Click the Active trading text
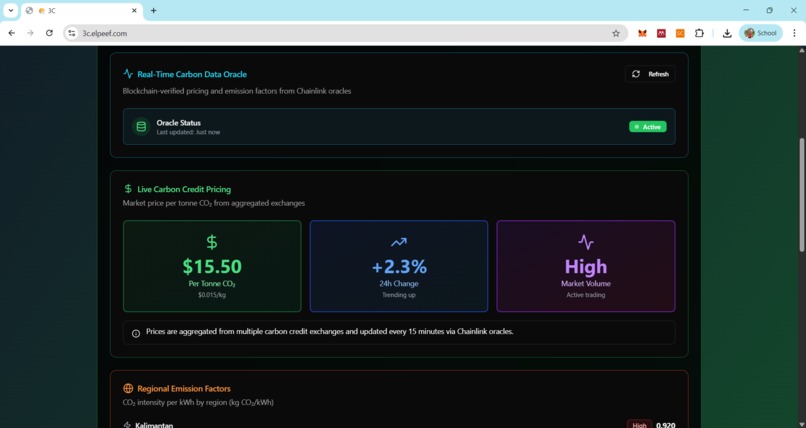 tap(585, 295)
